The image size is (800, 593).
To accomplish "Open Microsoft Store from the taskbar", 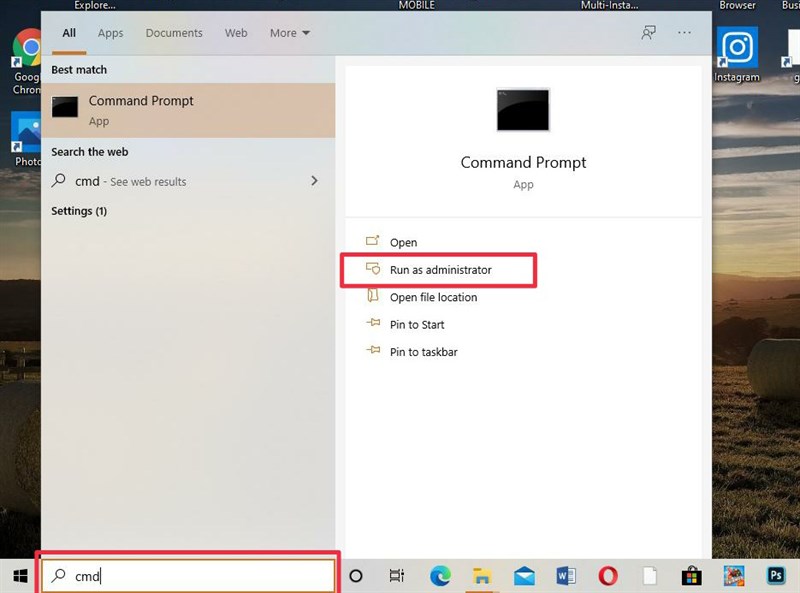I will coord(691,576).
